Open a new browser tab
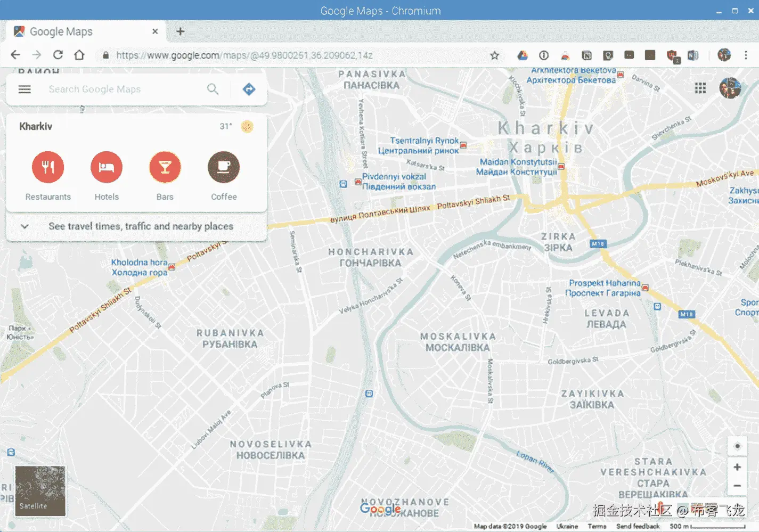The width and height of the screenshot is (759, 532). [x=180, y=31]
